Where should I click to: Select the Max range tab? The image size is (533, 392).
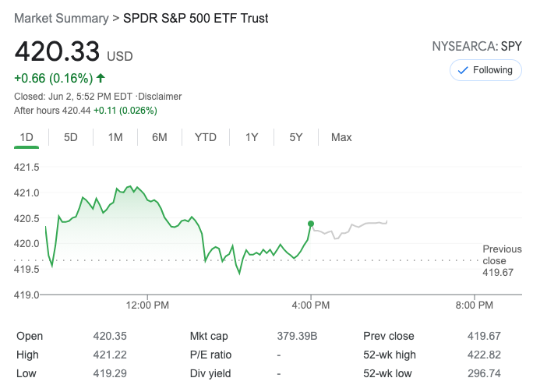tap(341, 137)
